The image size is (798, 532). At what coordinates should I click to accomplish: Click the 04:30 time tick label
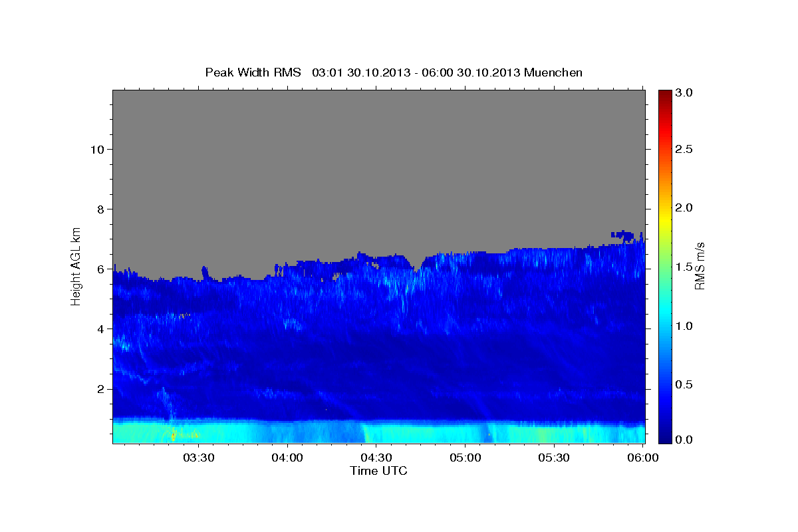[x=376, y=458]
